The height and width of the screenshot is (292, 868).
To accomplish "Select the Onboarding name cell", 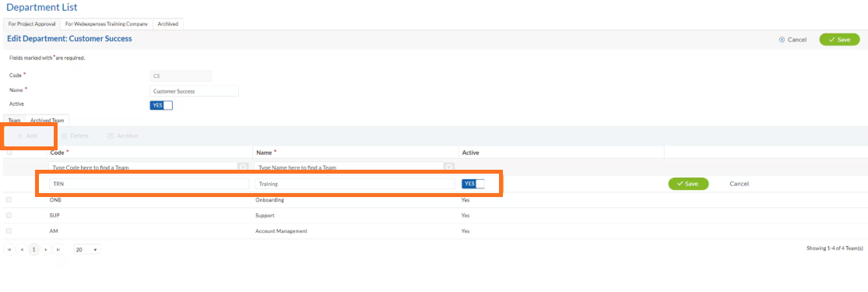I will [x=269, y=200].
